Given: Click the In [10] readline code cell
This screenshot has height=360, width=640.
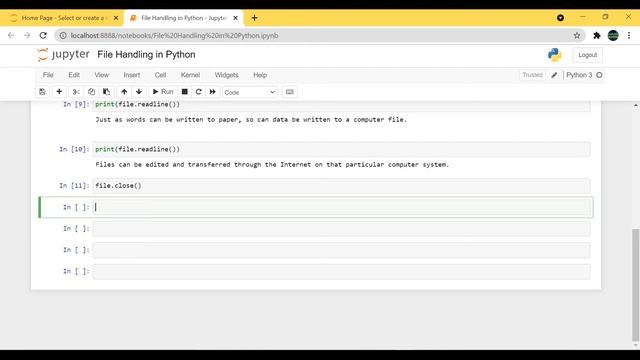Looking at the screenshot, I should 341,149.
